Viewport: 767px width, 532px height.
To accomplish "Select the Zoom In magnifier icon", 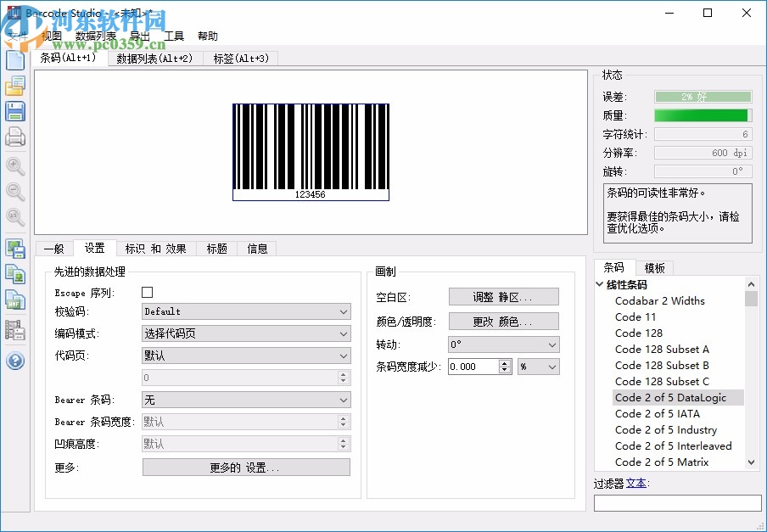I will (x=14, y=166).
